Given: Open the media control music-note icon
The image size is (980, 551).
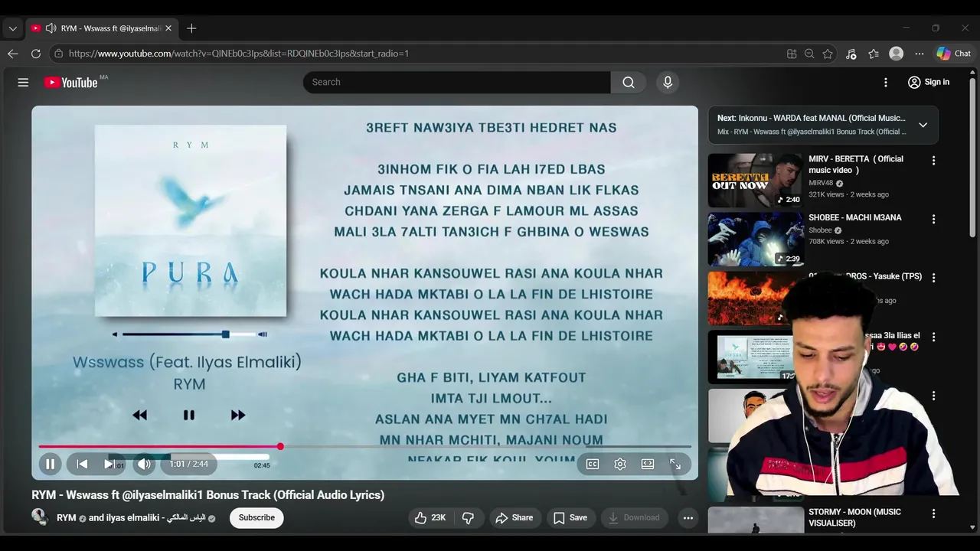Looking at the screenshot, I should pyautogui.click(x=851, y=54).
